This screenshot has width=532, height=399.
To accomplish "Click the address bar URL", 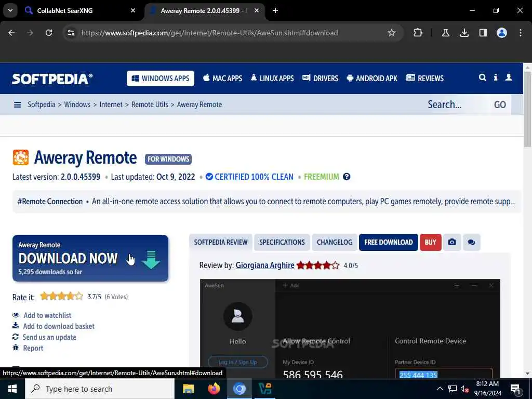I will (210, 33).
